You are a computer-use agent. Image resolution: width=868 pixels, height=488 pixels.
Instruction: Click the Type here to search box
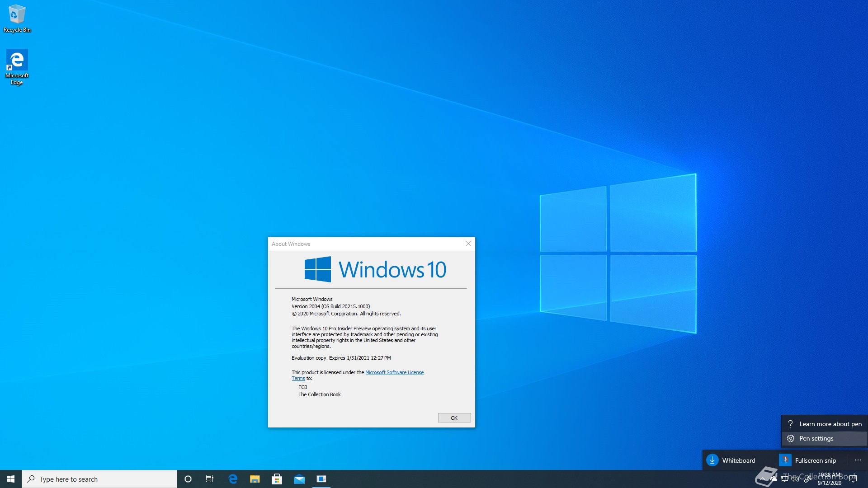99,479
